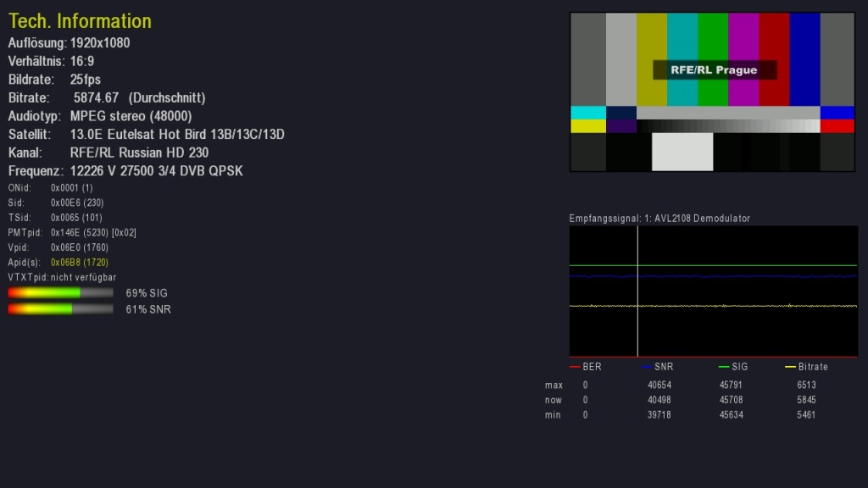
Task: Click the BER legend label
Action: [592, 367]
